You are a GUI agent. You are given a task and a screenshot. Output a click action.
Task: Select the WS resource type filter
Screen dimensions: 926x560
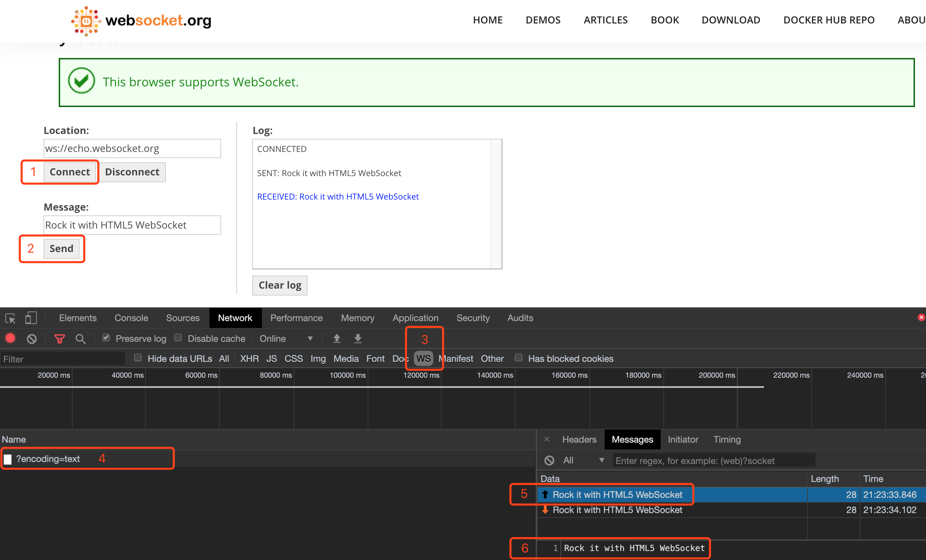tap(423, 358)
